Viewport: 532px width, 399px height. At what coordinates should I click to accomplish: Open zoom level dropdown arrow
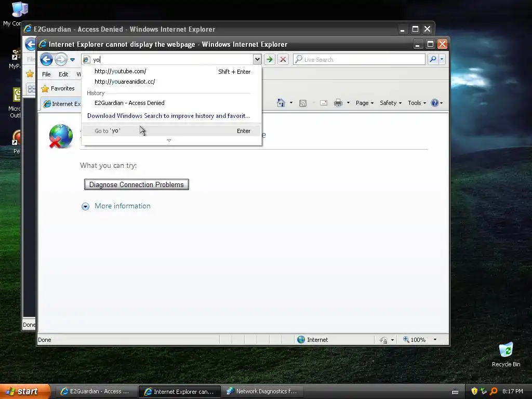[x=435, y=340]
